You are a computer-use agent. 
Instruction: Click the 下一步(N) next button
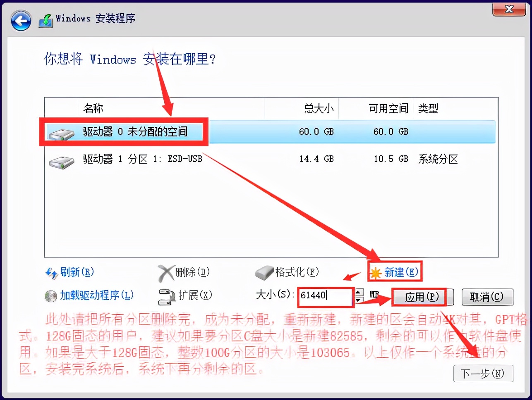pyautogui.click(x=483, y=373)
